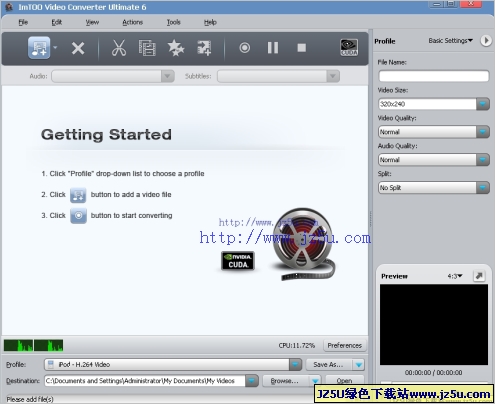Expand the Subtitles dropdown
495x404 pixels.
333,76
